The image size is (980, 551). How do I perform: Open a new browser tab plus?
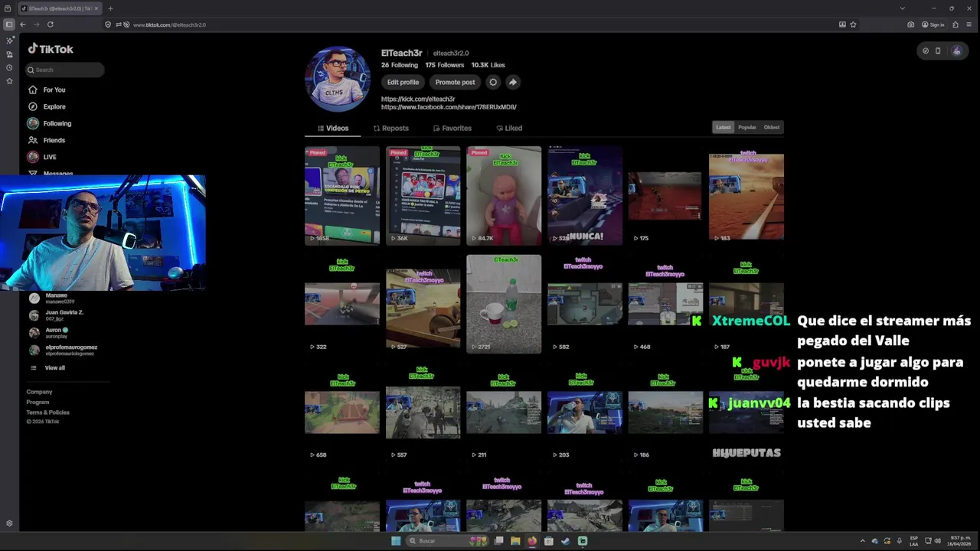[110, 8]
